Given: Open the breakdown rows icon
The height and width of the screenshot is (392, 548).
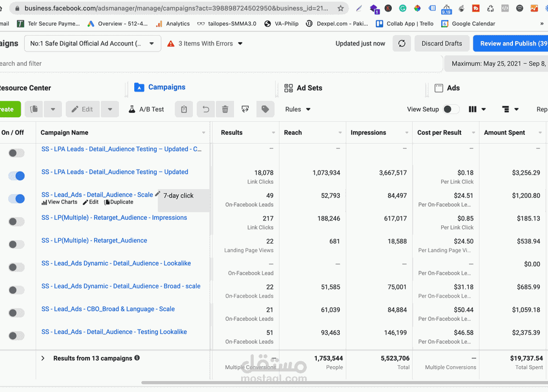Looking at the screenshot, I should 505,109.
